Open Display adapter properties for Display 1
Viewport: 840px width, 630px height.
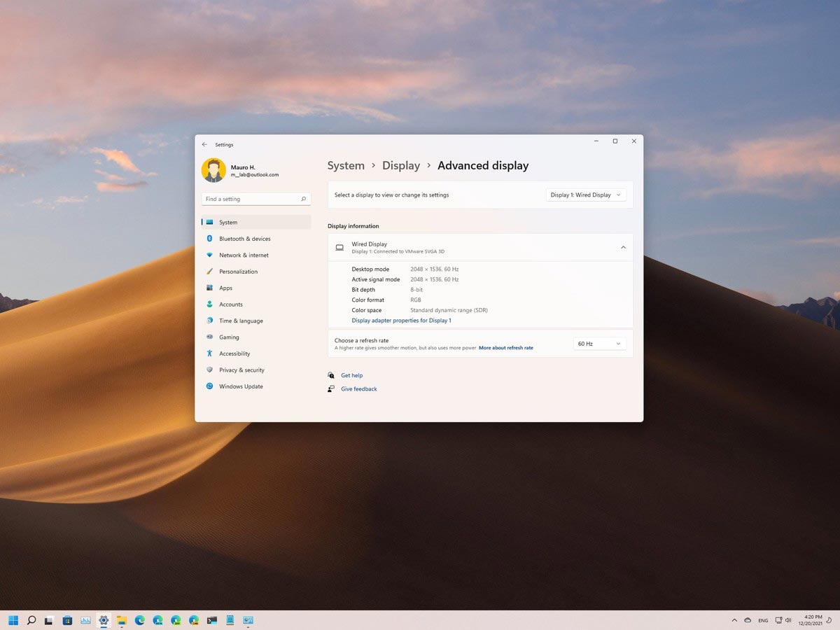[401, 321]
